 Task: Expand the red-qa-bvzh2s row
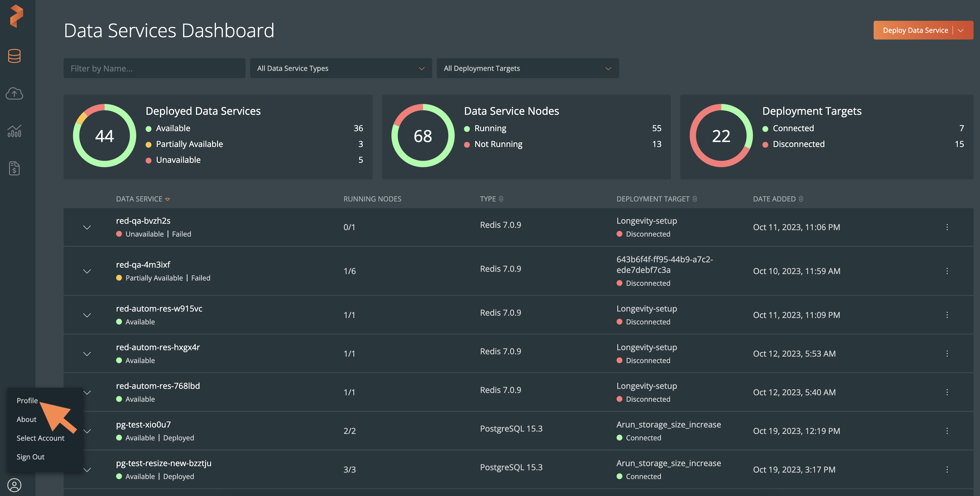(87, 227)
